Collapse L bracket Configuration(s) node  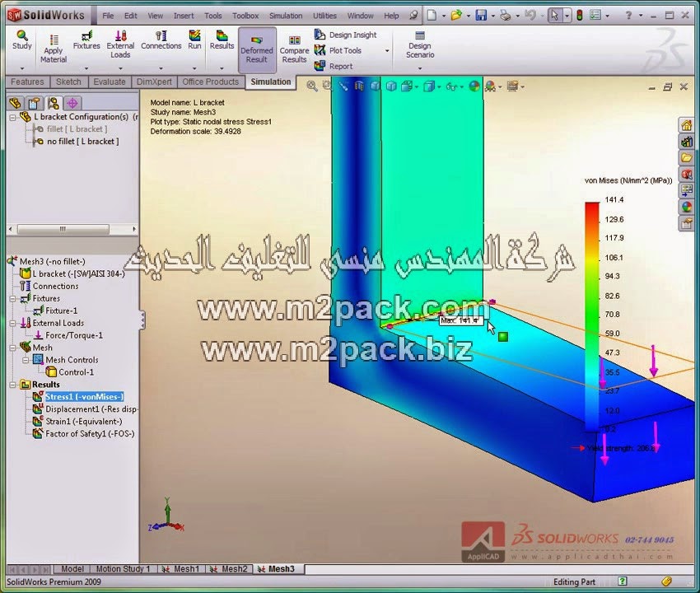[x=12, y=117]
